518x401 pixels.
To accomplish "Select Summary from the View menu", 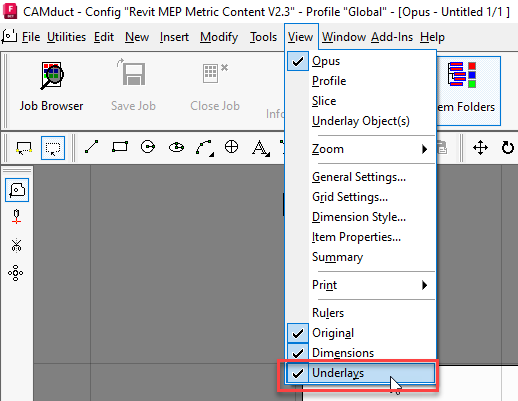I will (361, 257).
